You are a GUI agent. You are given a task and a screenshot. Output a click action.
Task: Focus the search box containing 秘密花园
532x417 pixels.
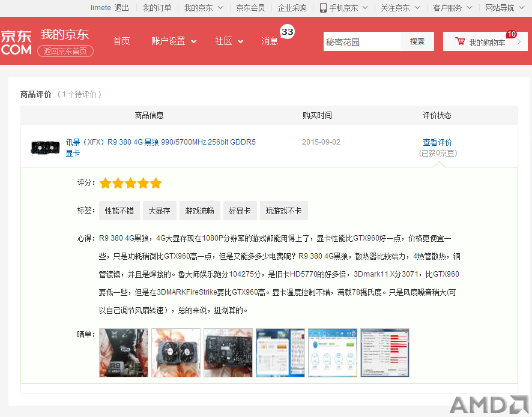point(361,42)
